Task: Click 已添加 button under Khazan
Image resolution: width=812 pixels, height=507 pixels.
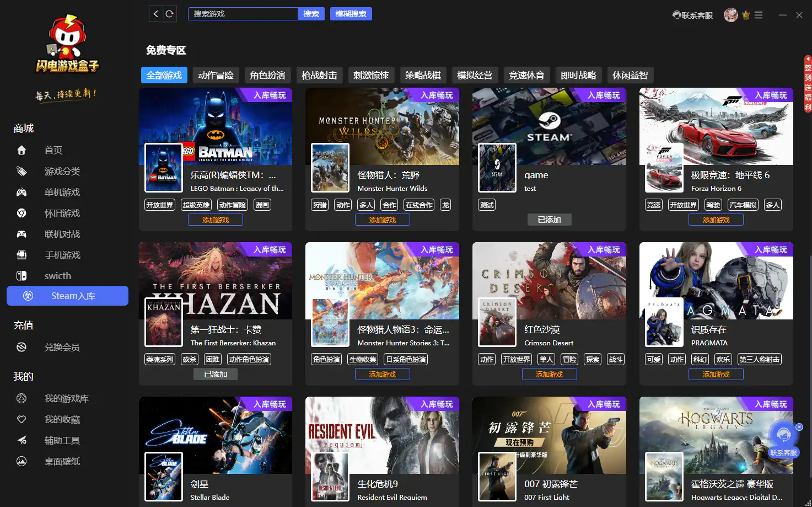Action: pos(216,374)
